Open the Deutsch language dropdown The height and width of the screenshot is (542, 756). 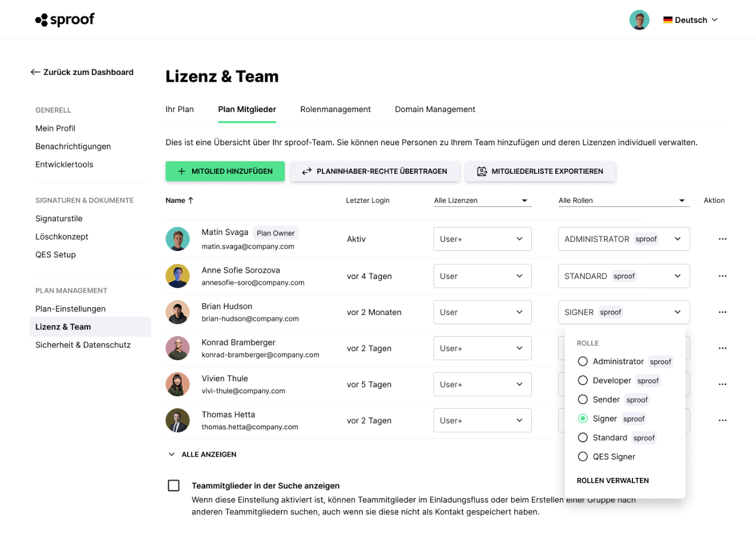point(690,20)
